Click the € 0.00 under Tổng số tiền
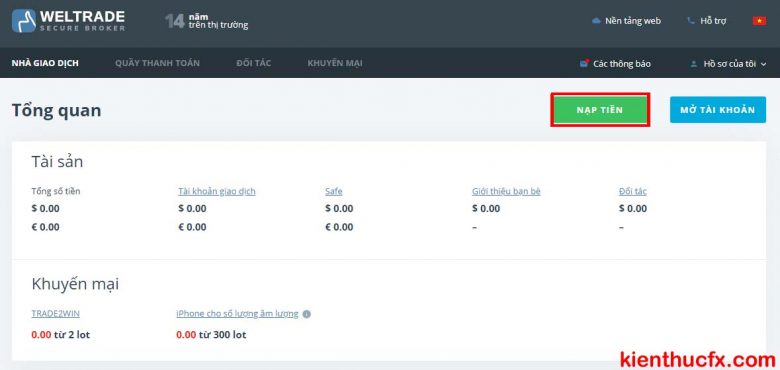The width and height of the screenshot is (780, 370). tap(45, 227)
